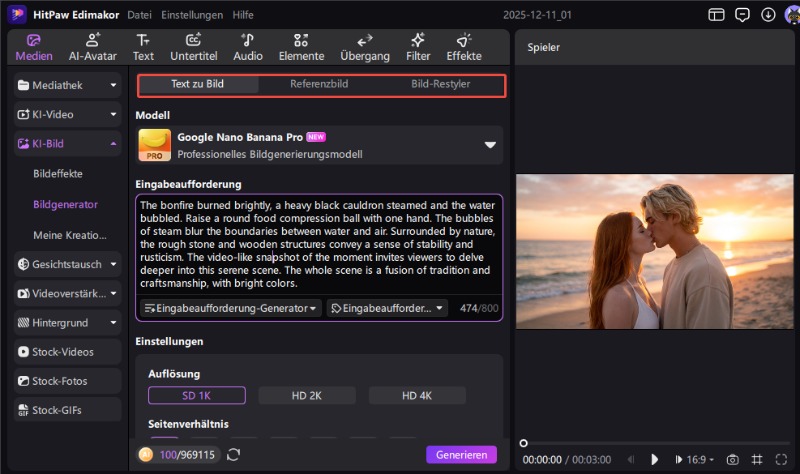
Task: Open the Google Nano Banana Pro model dropdown
Action: tap(319, 145)
